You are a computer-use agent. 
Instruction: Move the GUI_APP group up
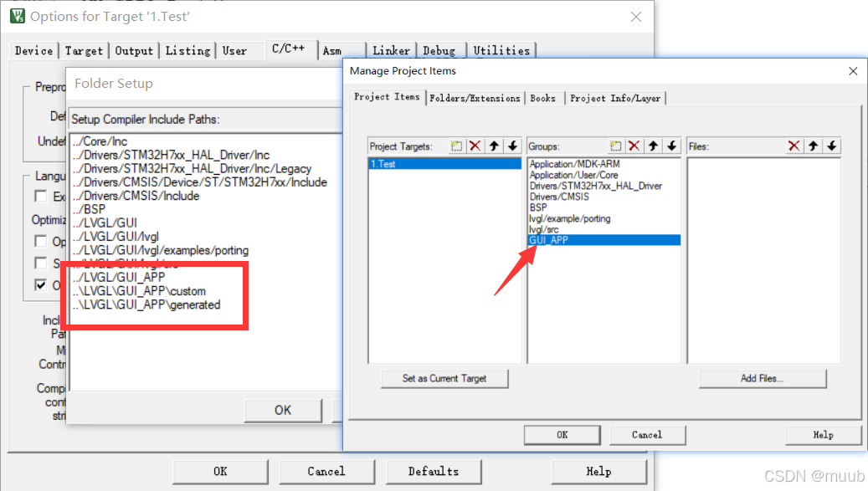point(653,146)
